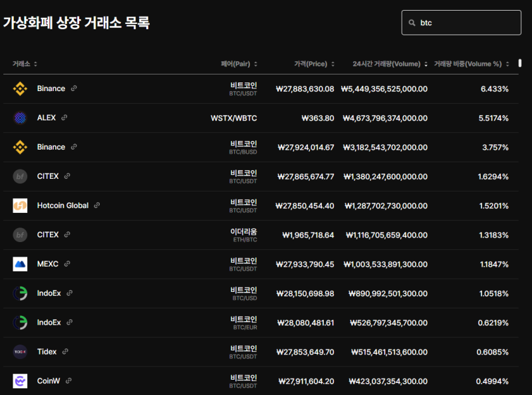This screenshot has height=395, width=532.
Task: Open the external link icon next to MEXC
Action: (67, 263)
